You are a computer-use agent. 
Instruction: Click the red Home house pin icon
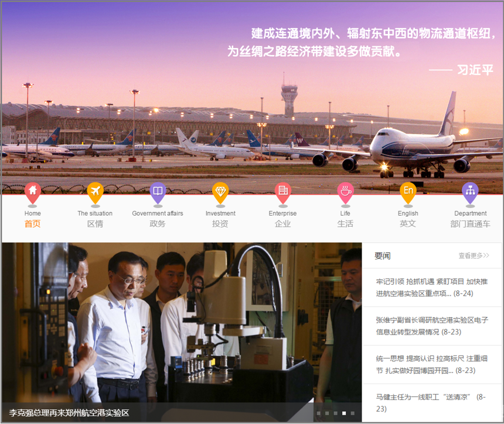tap(32, 193)
